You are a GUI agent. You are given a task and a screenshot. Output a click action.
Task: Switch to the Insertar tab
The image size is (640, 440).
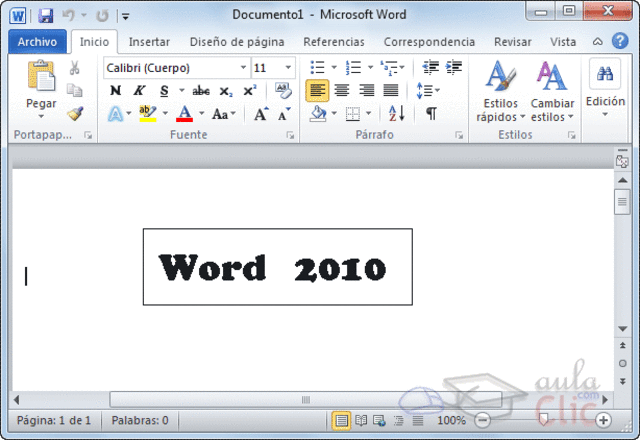click(x=149, y=42)
